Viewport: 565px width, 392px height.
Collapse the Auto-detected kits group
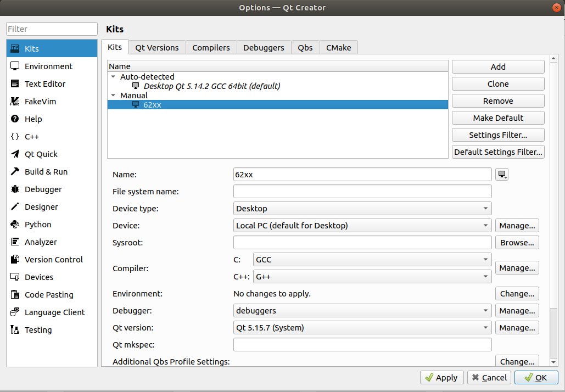click(113, 77)
